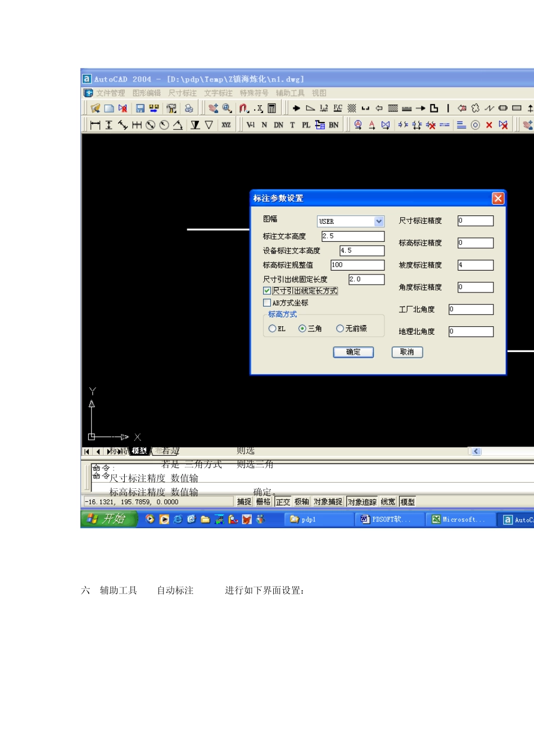Click the BN annotation icon
This screenshot has height=756, width=534.
[334, 125]
